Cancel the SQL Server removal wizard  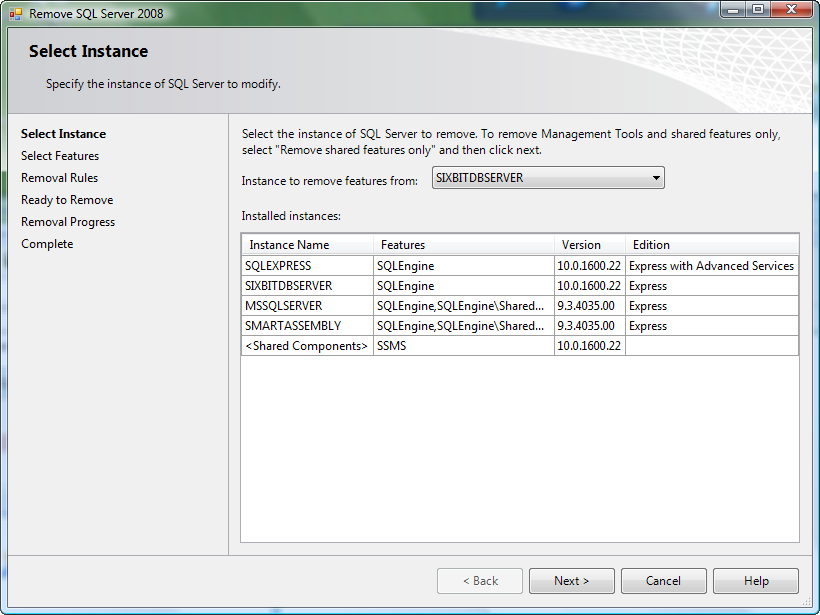tap(663, 580)
